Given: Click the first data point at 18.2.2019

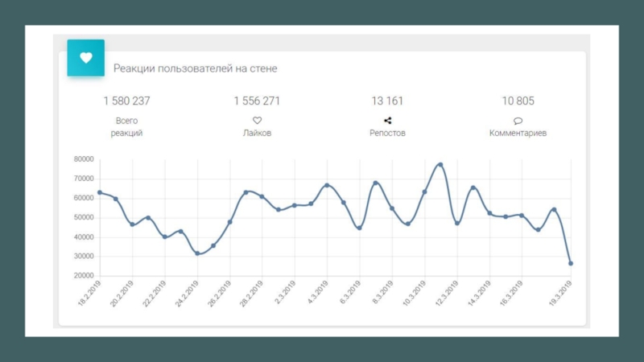Looking at the screenshot, I should pyautogui.click(x=99, y=192).
